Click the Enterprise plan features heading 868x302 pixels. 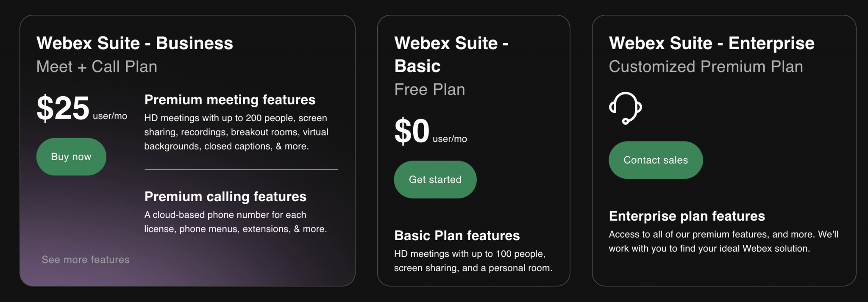tap(687, 216)
